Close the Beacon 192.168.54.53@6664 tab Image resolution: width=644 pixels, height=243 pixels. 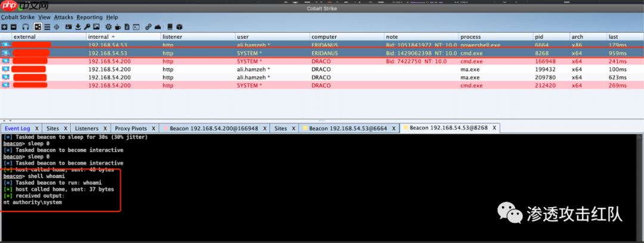(x=394, y=129)
